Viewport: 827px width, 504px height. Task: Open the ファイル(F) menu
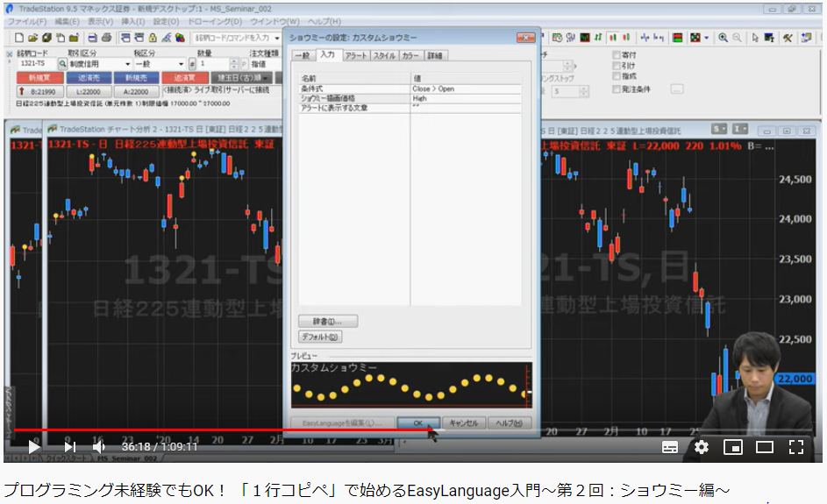pos(27,21)
